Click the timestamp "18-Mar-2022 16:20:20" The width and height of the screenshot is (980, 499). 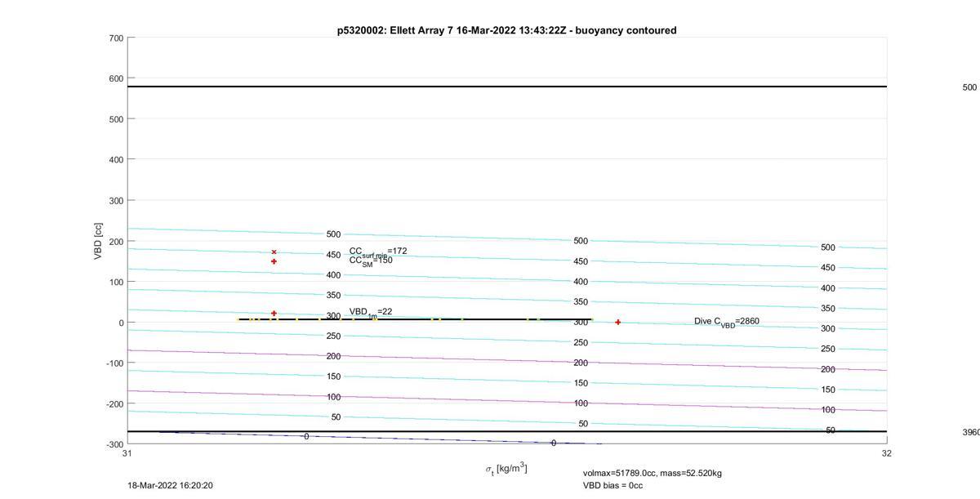(170, 485)
